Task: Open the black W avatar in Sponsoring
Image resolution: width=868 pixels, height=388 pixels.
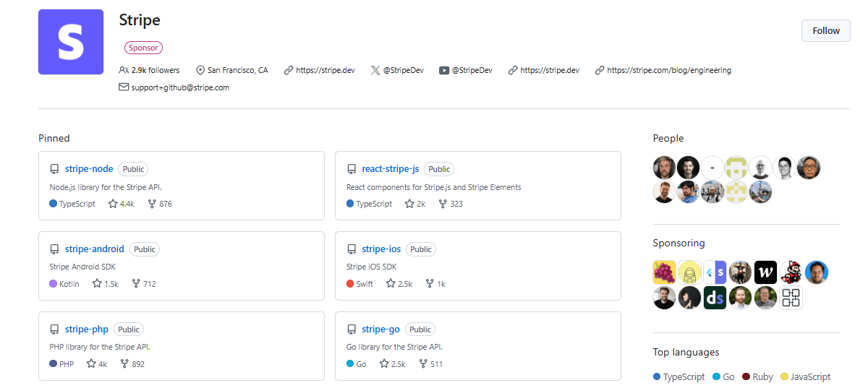Action: 765,272
